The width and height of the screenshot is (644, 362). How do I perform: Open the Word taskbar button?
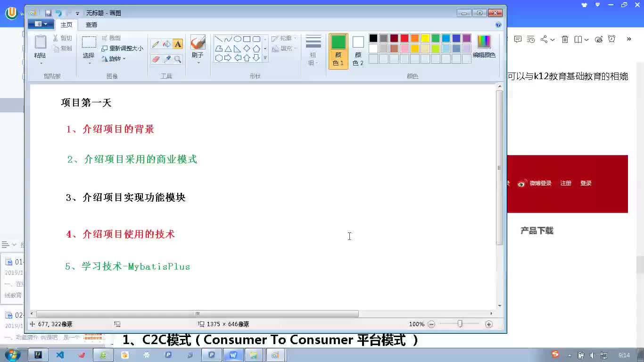click(x=233, y=355)
